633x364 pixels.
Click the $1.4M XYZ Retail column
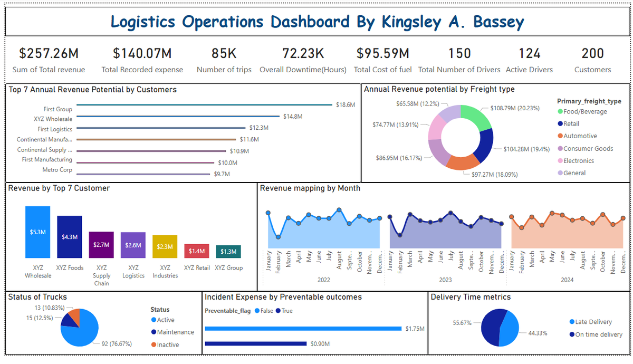coord(197,251)
